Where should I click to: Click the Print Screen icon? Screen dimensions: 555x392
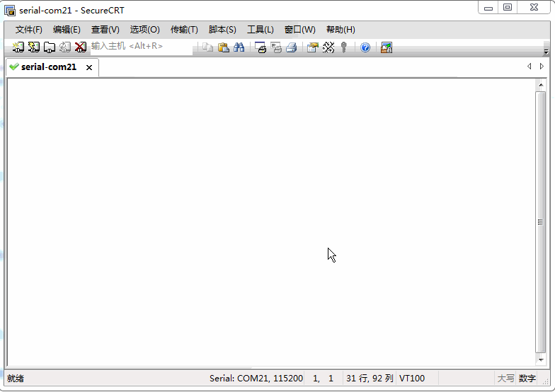pyautogui.click(x=261, y=47)
